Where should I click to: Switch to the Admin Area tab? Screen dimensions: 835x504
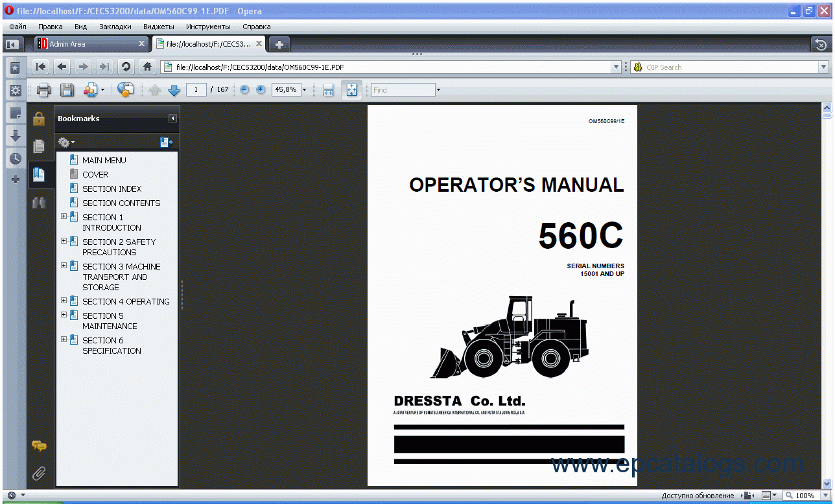click(91, 44)
